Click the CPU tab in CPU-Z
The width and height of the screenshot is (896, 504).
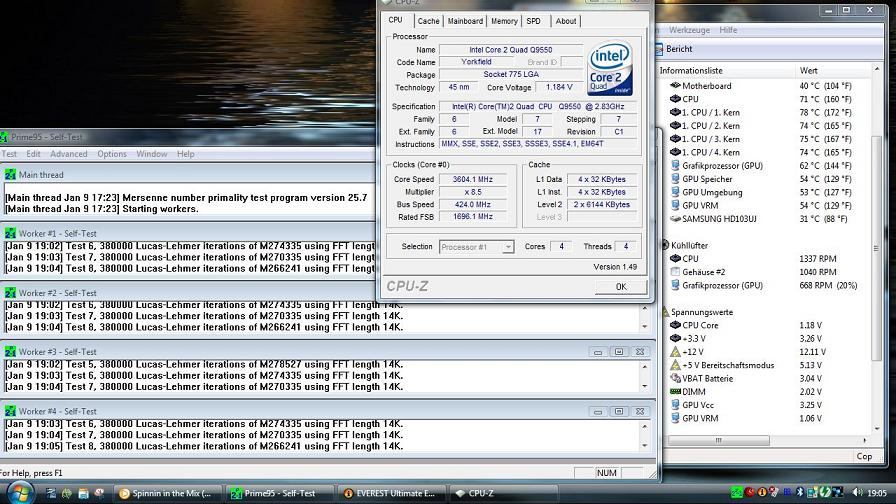tap(395, 20)
